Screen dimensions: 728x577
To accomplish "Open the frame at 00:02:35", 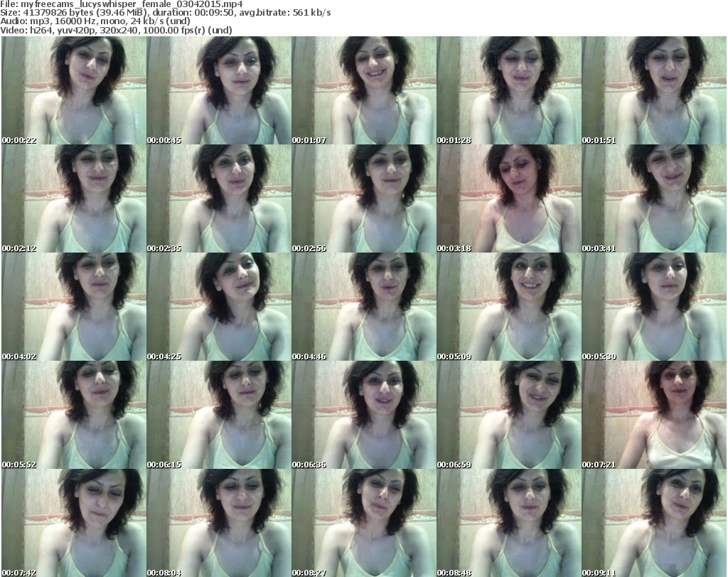I will [x=219, y=198].
